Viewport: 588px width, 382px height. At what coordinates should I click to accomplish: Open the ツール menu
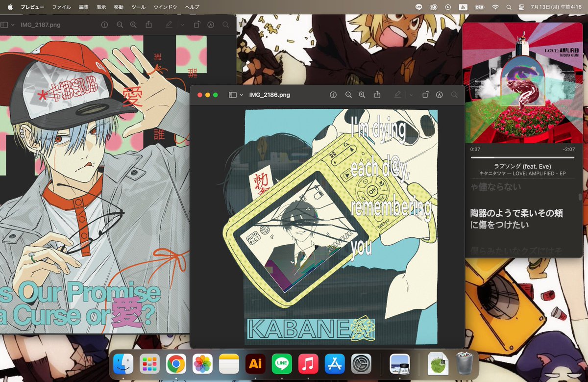click(139, 7)
